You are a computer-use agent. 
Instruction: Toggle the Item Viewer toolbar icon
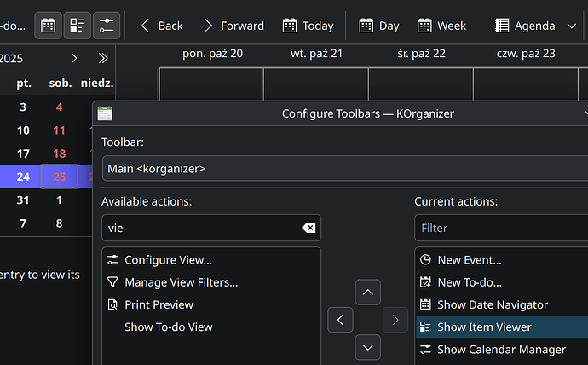[78, 25]
